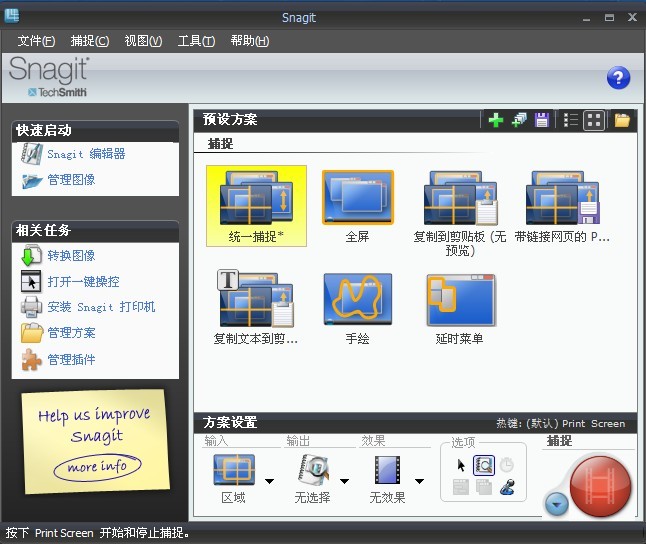Viewport: 646px width, 544px height.
Task: Open the capture mode dropdown beside red button
Action: click(557, 504)
